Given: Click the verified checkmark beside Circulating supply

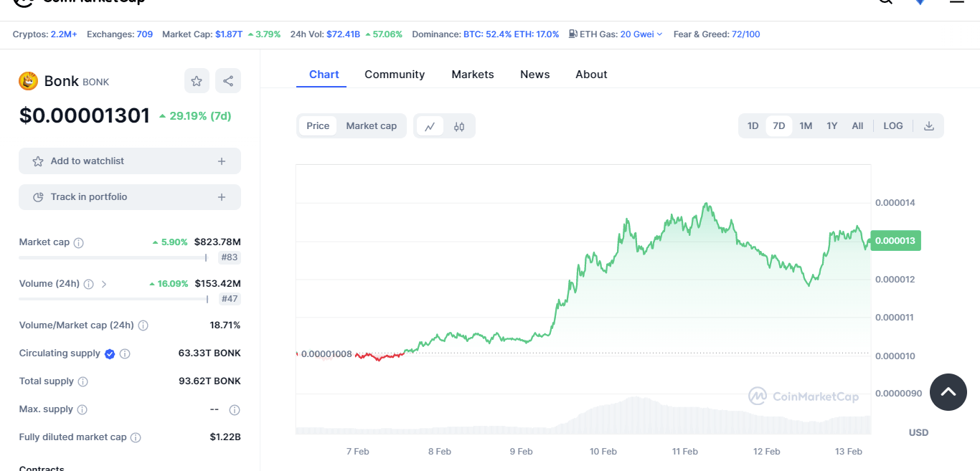Looking at the screenshot, I should point(110,353).
